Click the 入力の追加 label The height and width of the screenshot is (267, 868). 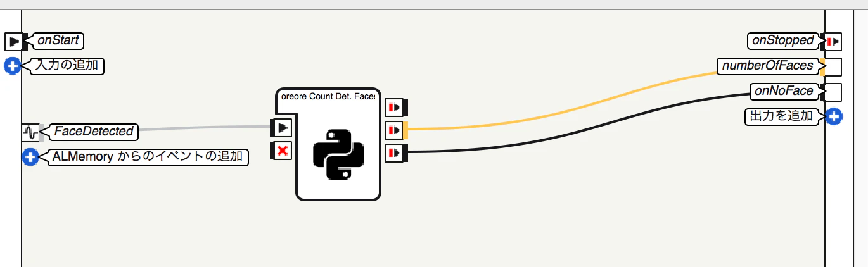(67, 65)
